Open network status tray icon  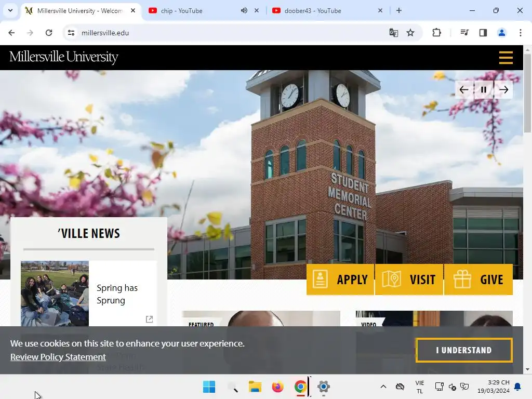[x=440, y=387]
